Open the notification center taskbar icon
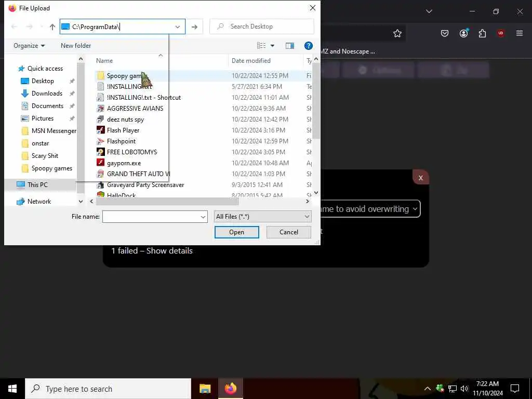Screen dimensions: 532x399 515,389
